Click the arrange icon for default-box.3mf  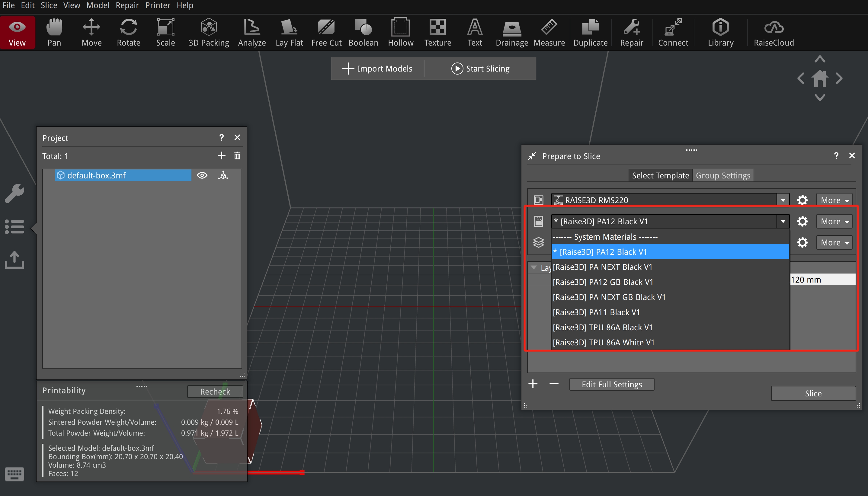click(x=223, y=175)
